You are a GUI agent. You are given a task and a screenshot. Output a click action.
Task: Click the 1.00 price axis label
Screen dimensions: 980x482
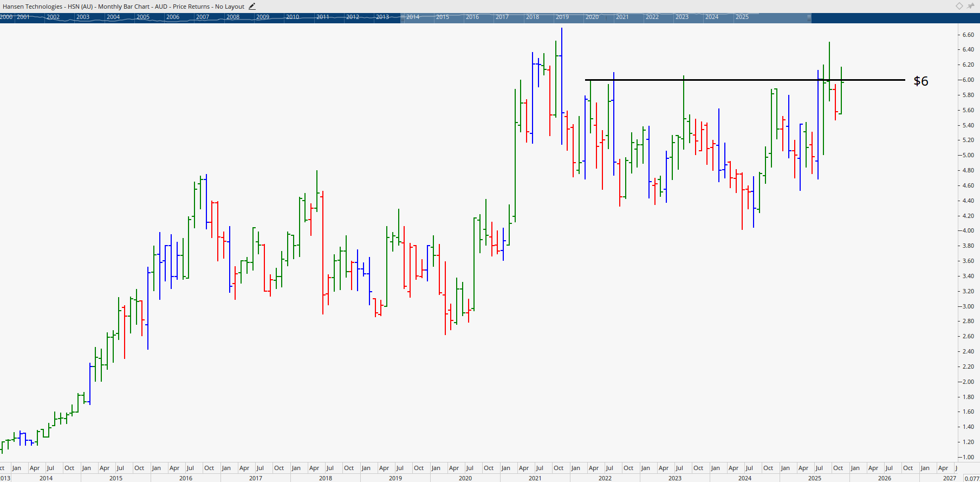[x=968, y=457]
